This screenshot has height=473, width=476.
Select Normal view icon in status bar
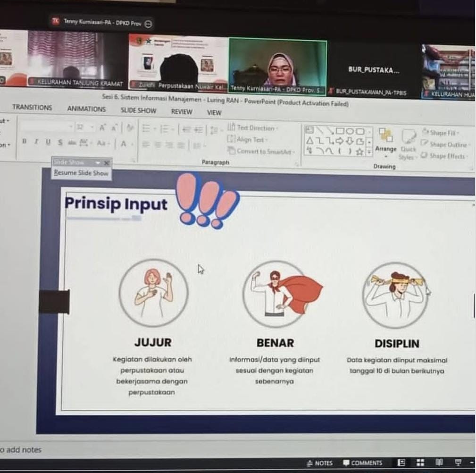point(401,463)
